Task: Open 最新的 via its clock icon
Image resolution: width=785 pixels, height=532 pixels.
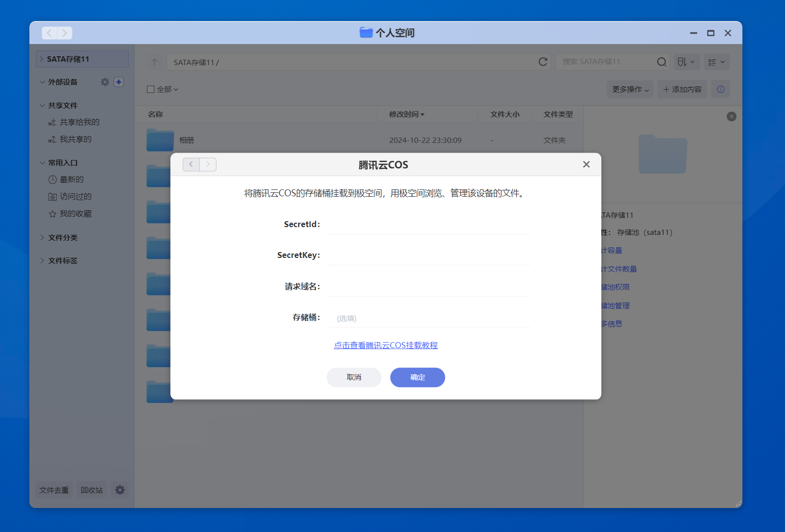Action: [53, 179]
